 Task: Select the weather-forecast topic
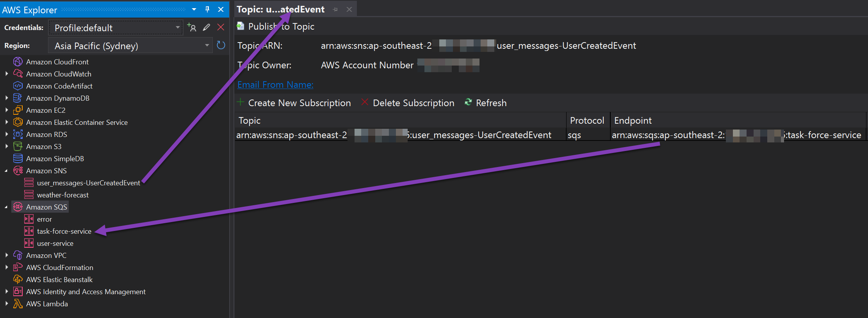click(x=63, y=195)
